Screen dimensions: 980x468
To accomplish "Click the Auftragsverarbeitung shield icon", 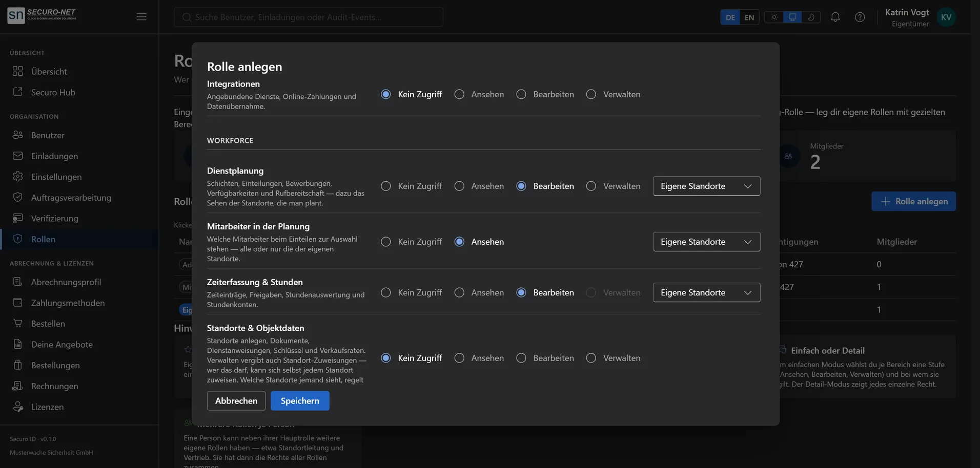I will [x=18, y=198].
